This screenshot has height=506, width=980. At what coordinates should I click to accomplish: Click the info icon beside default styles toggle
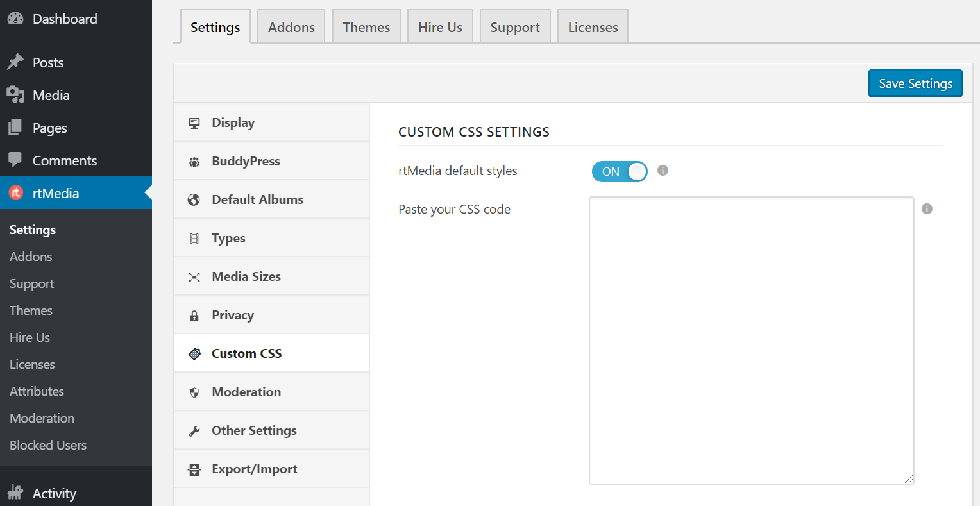pos(663,171)
